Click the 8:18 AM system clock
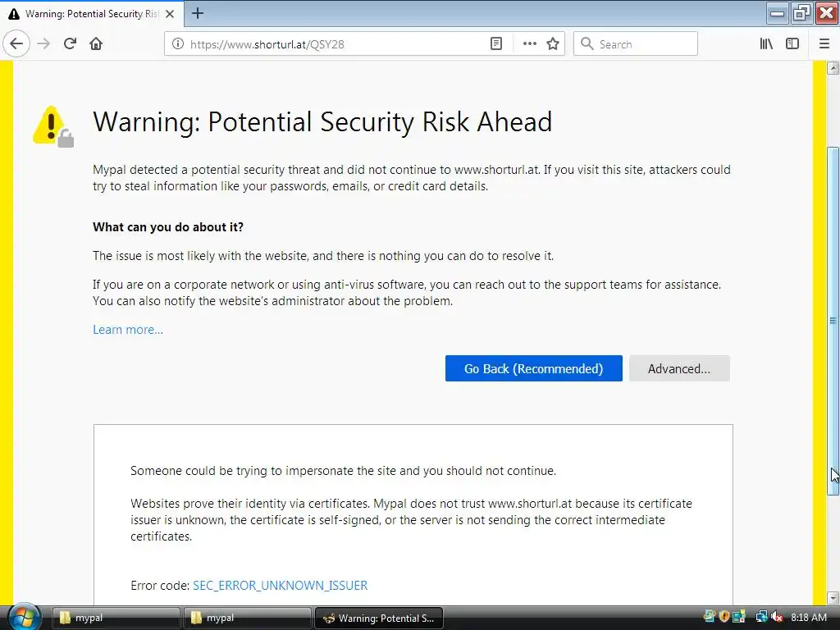840x630 pixels. click(808, 617)
